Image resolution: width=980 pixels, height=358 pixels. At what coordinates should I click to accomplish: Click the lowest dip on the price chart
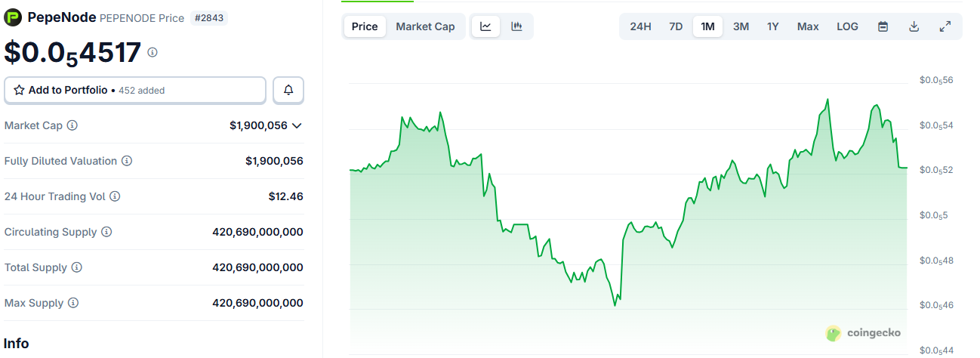615,305
